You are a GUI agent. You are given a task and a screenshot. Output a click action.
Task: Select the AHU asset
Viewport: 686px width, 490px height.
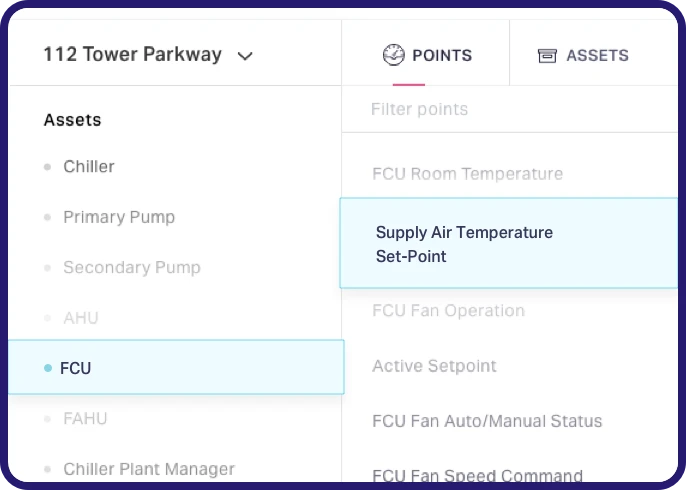[x=81, y=318]
